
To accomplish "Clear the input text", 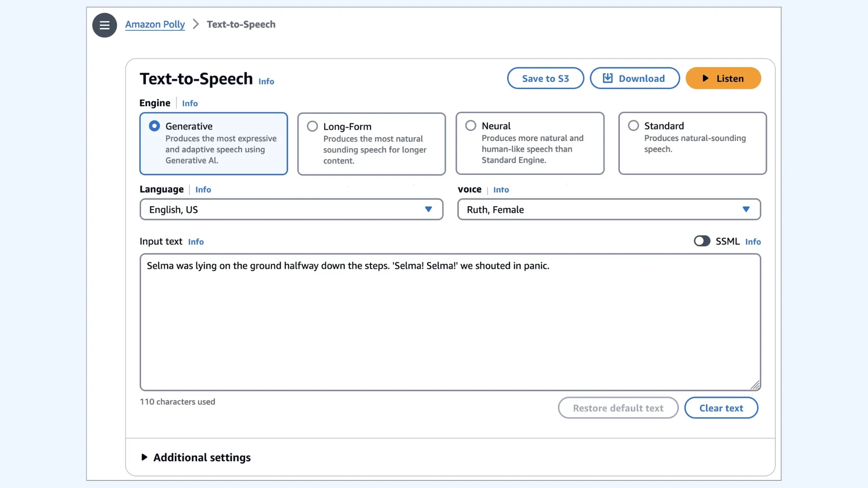I will point(721,408).
